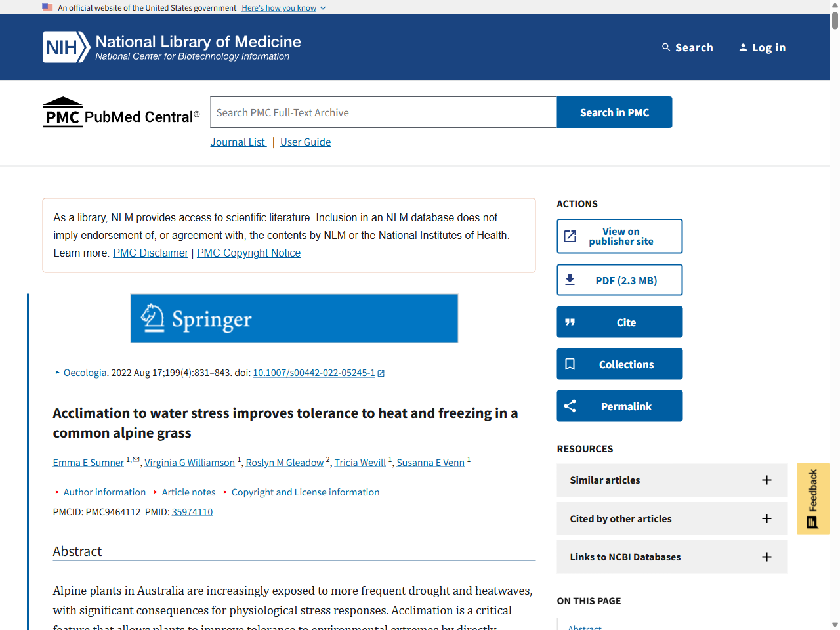Click the NIH logo in header
The image size is (840, 630).
tap(66, 47)
